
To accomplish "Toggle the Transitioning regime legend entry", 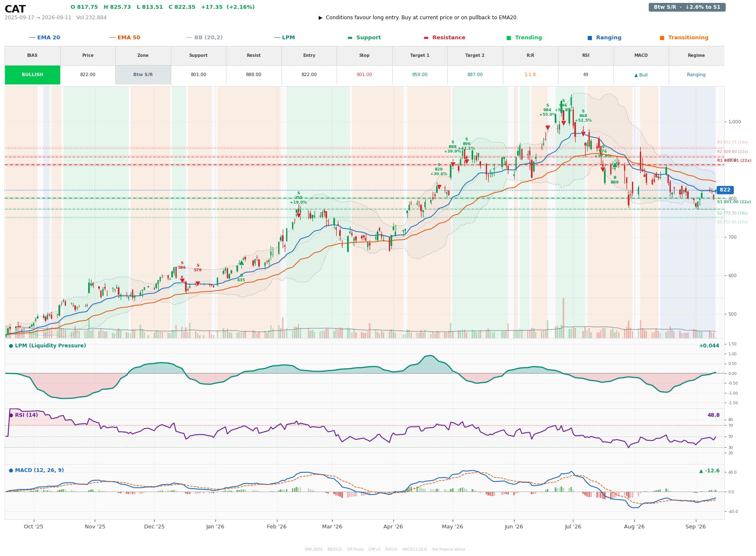I will click(x=684, y=38).
